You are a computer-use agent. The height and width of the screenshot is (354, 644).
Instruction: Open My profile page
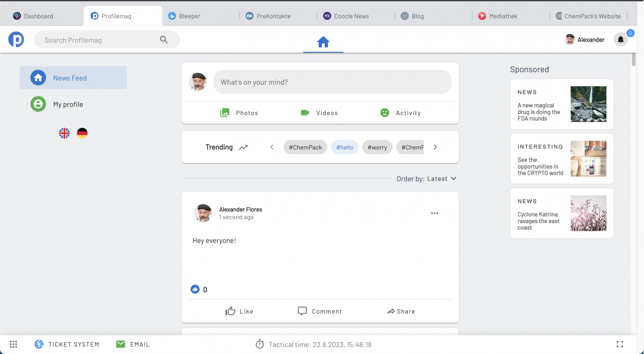coord(67,104)
